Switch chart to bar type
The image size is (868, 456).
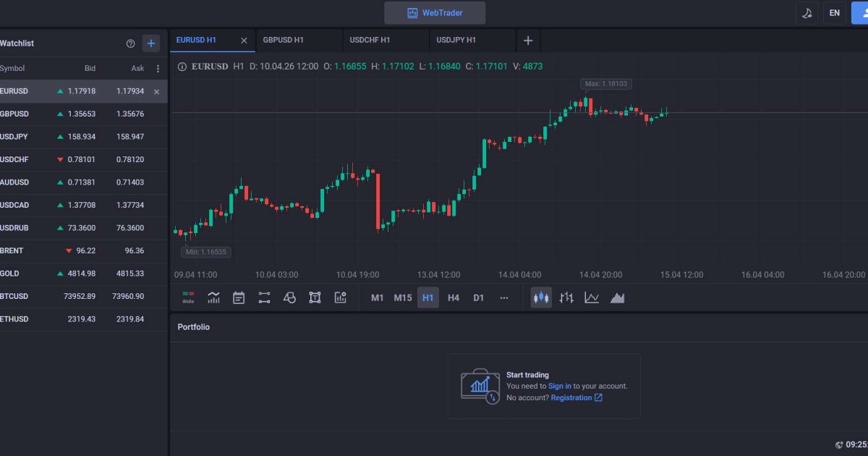click(566, 297)
